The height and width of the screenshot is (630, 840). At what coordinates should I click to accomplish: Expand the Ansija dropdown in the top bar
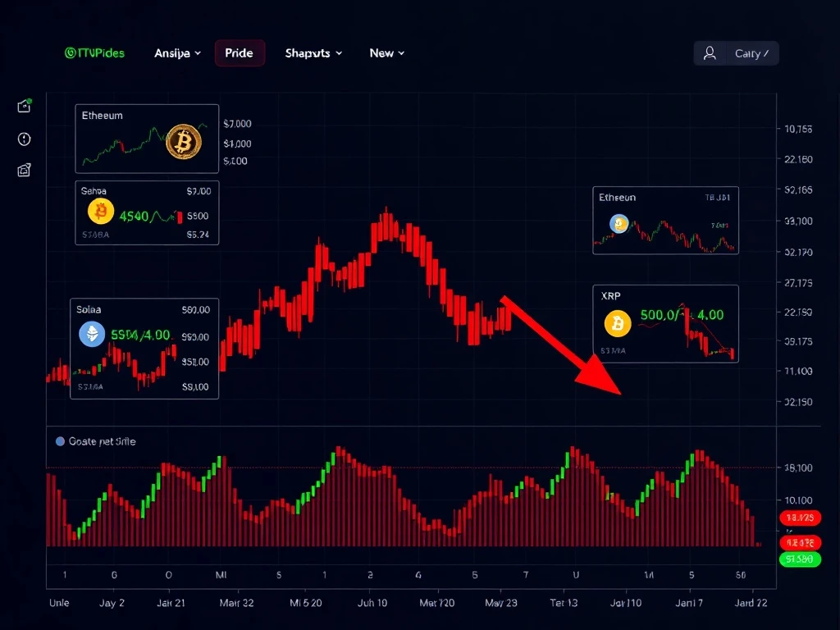[177, 52]
